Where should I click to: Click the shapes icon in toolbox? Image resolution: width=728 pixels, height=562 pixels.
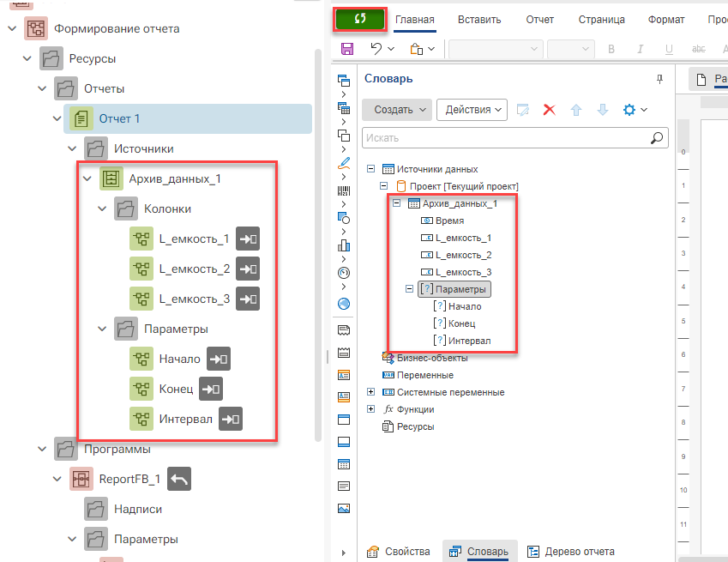[x=344, y=218]
